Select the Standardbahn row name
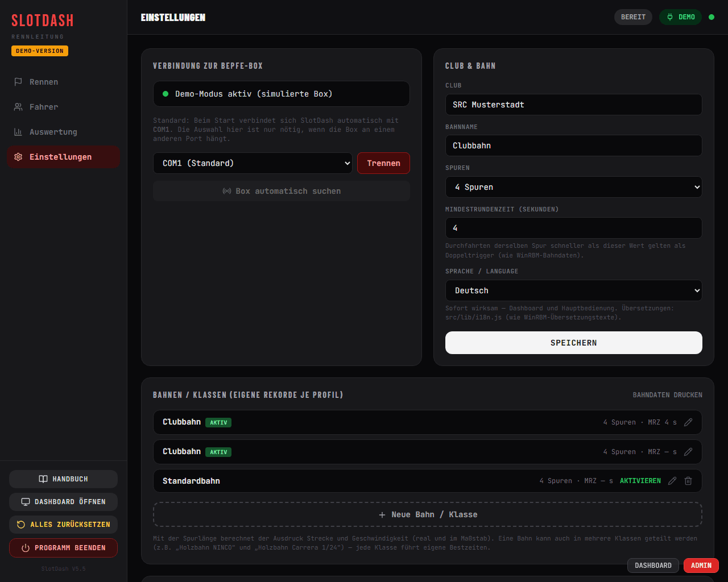This screenshot has height=582, width=728. click(191, 481)
